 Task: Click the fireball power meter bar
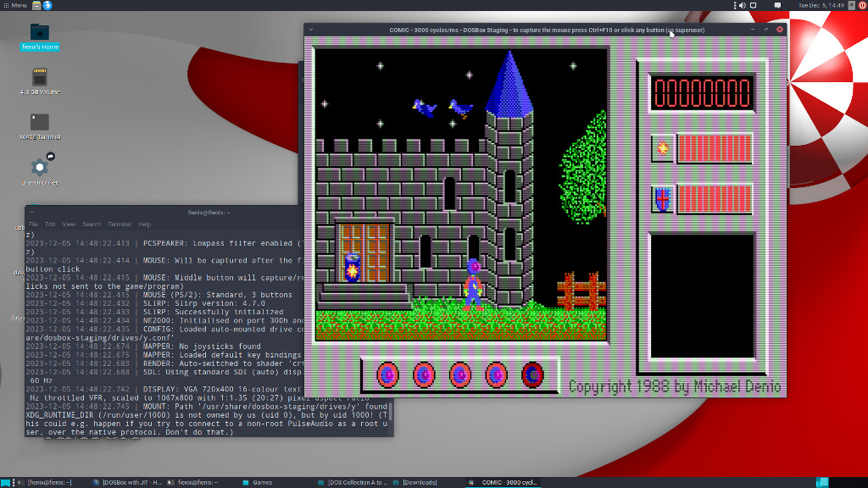coord(715,147)
